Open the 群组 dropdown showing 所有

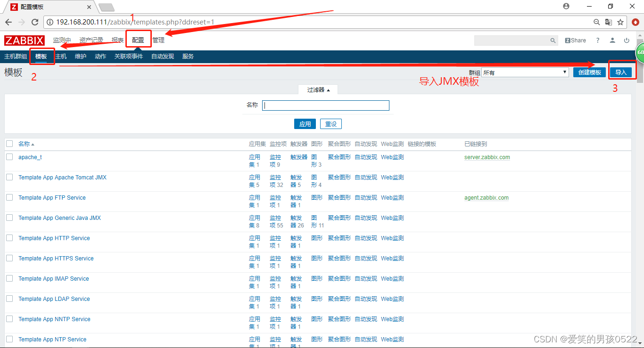point(525,72)
